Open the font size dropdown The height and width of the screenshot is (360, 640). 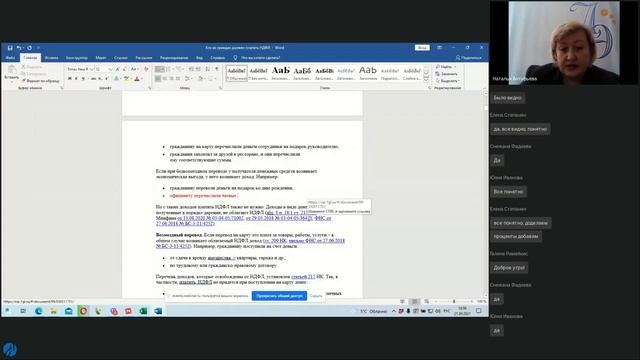pos(104,69)
